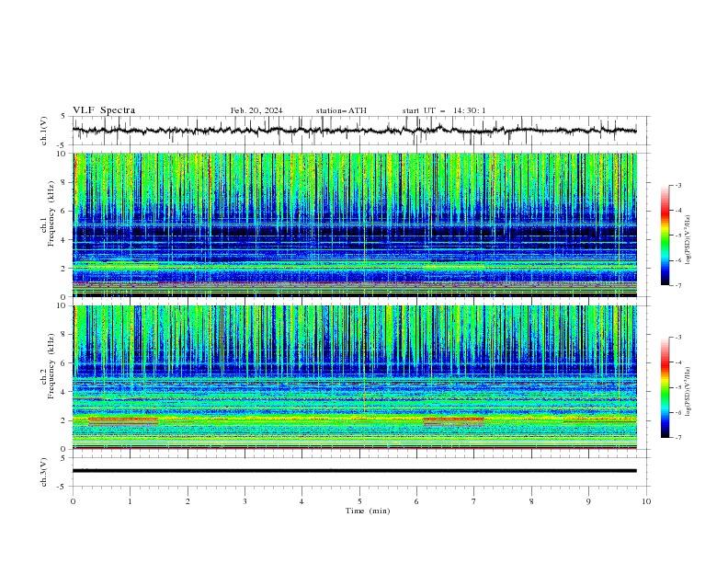Click time axis tick label "3"
This screenshot has height=563, width=728.
[x=245, y=501]
